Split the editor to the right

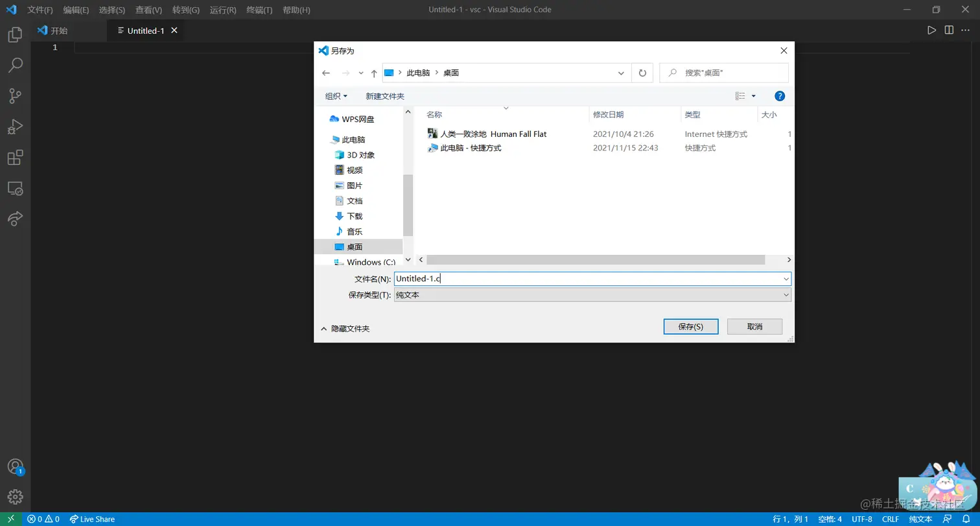tap(949, 30)
